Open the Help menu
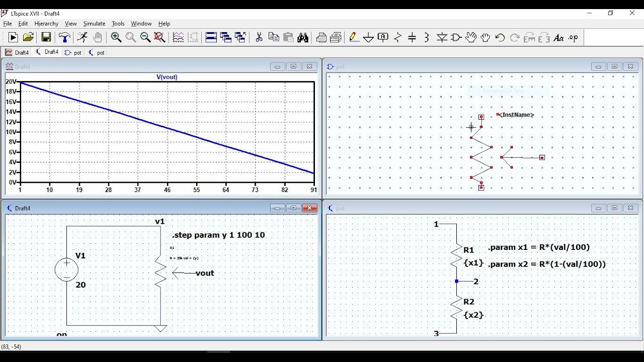 pos(164,24)
